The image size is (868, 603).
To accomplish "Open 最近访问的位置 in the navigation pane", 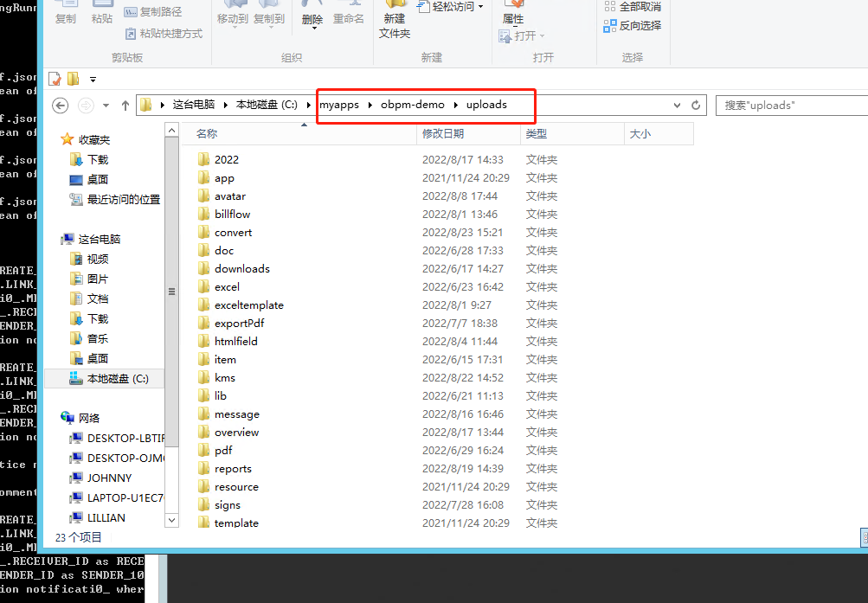I will [x=124, y=200].
